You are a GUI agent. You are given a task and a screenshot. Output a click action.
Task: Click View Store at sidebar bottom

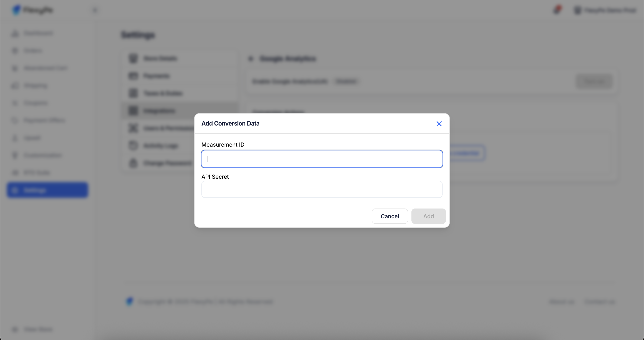pos(38,329)
